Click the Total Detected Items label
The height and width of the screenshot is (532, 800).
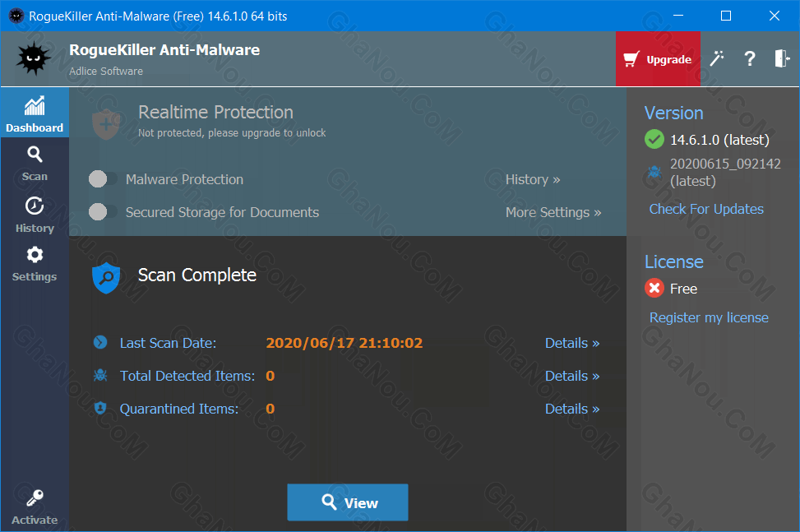(x=187, y=376)
